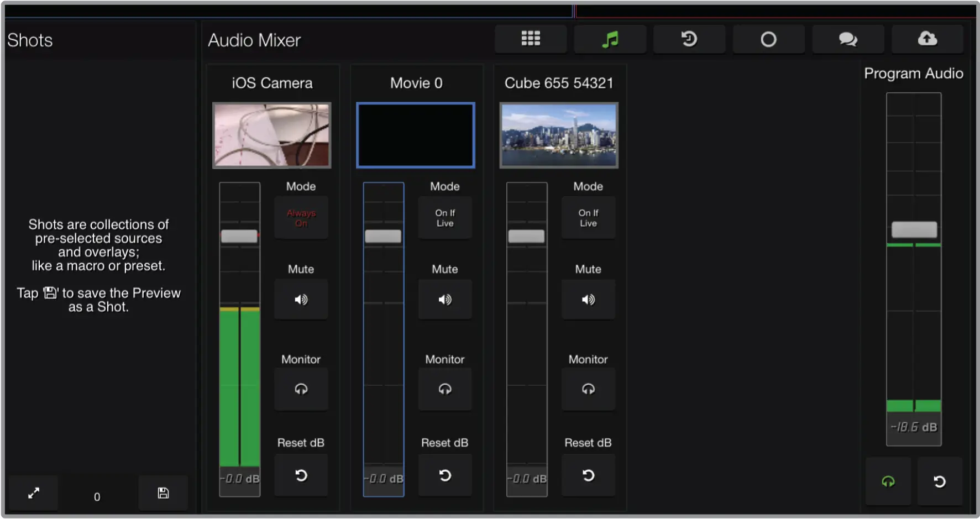Change Cube 655 54321 audio mode

tap(588, 217)
